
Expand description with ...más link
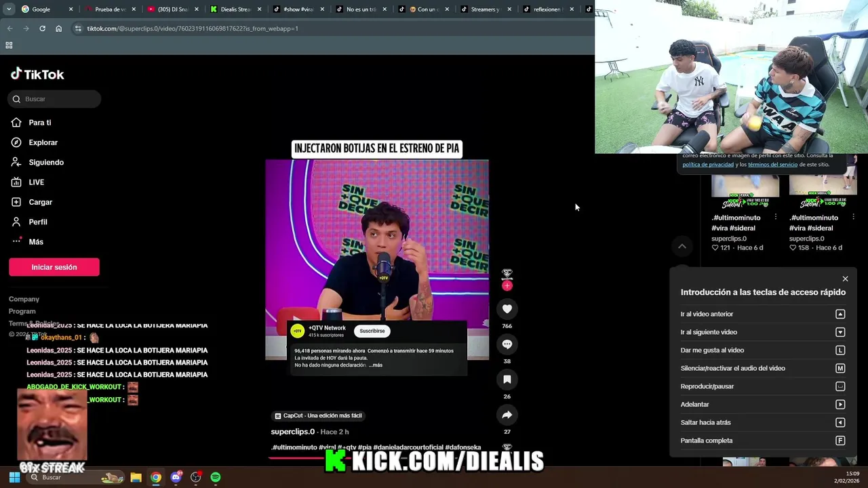[x=376, y=365]
